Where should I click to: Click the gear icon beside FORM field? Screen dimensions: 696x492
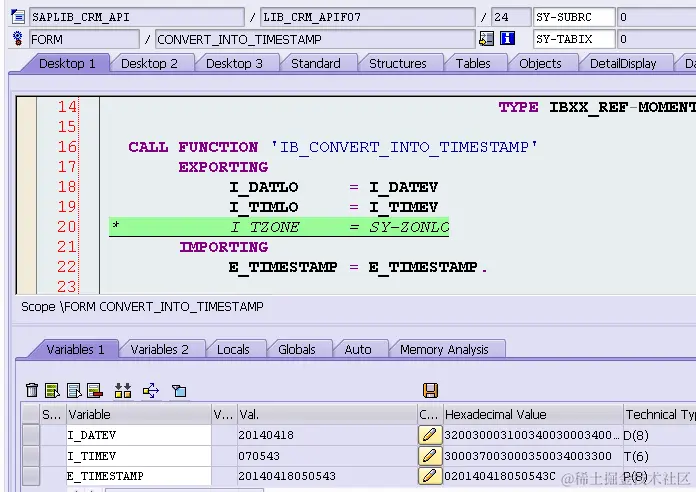coord(18,39)
